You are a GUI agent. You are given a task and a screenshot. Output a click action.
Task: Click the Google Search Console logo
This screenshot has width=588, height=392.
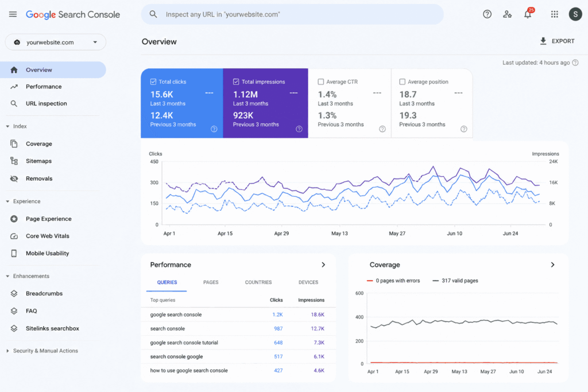pos(73,14)
